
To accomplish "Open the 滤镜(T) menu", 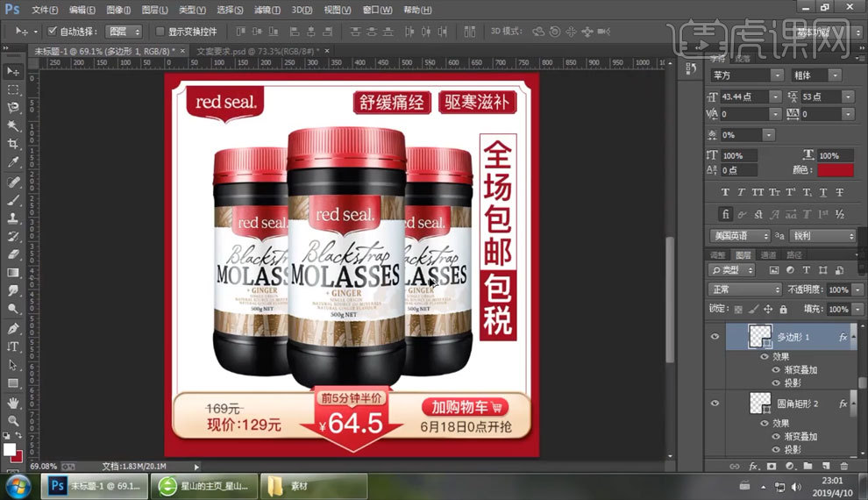I will [x=267, y=10].
